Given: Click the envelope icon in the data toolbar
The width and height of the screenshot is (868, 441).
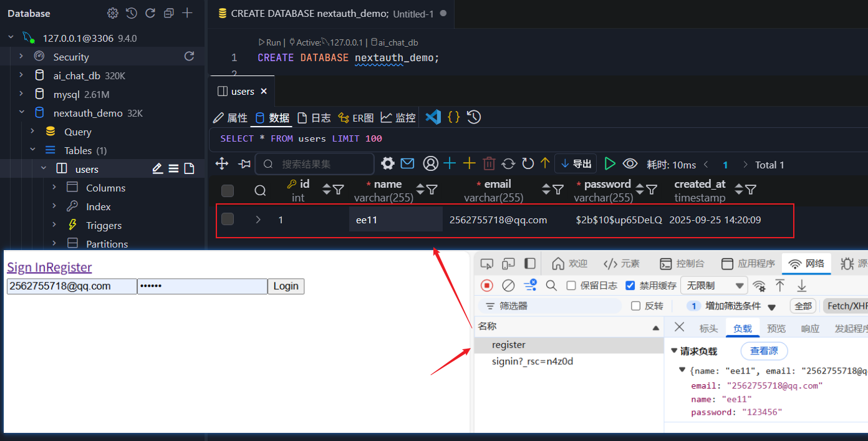Looking at the screenshot, I should [x=407, y=163].
